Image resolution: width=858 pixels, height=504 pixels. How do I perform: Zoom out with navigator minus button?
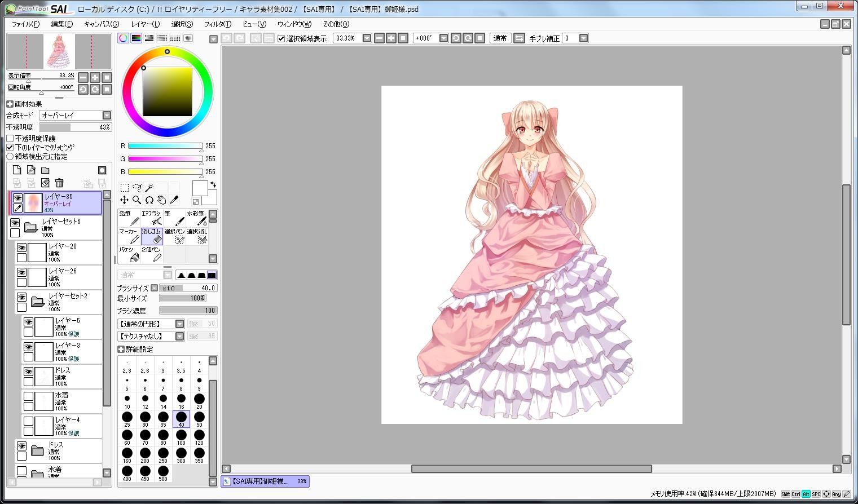83,77
